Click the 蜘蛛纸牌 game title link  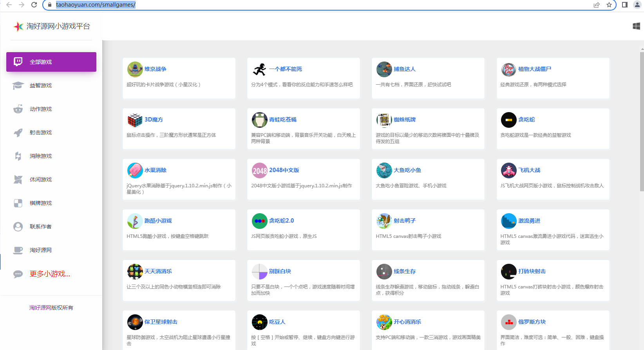(x=404, y=120)
